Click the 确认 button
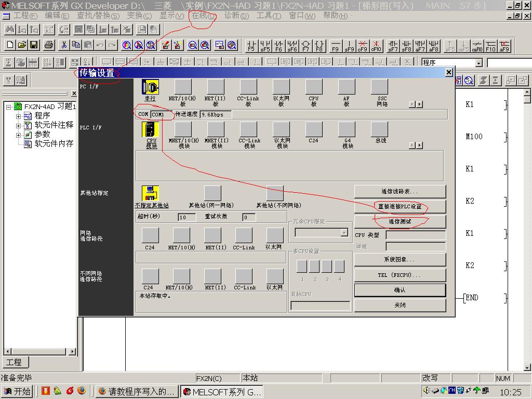Viewport: 532px width, 399px height. [x=400, y=290]
